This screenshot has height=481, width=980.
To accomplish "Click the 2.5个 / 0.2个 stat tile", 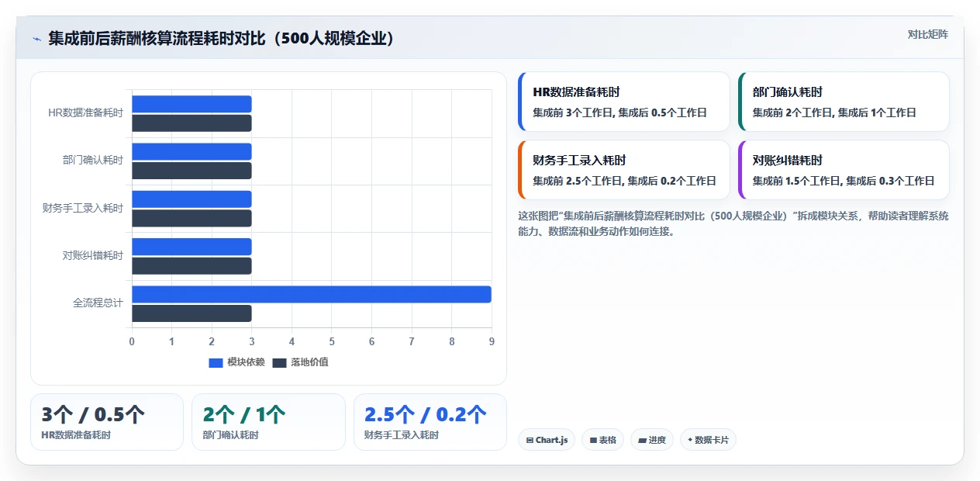I will (x=430, y=422).
